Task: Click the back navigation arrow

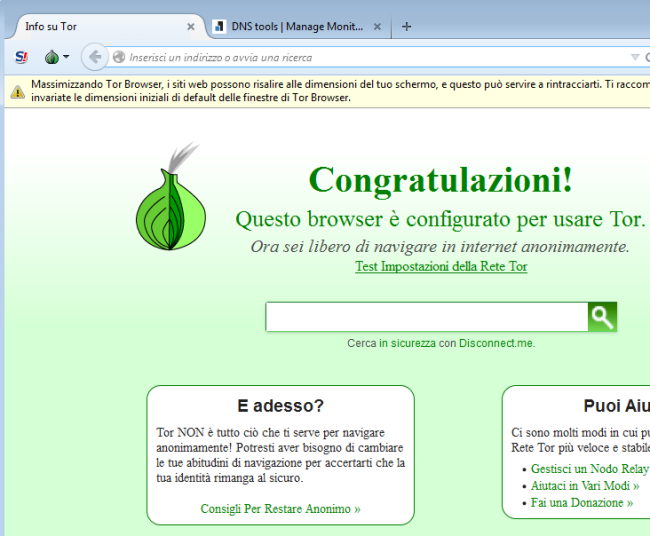Action: point(94,57)
